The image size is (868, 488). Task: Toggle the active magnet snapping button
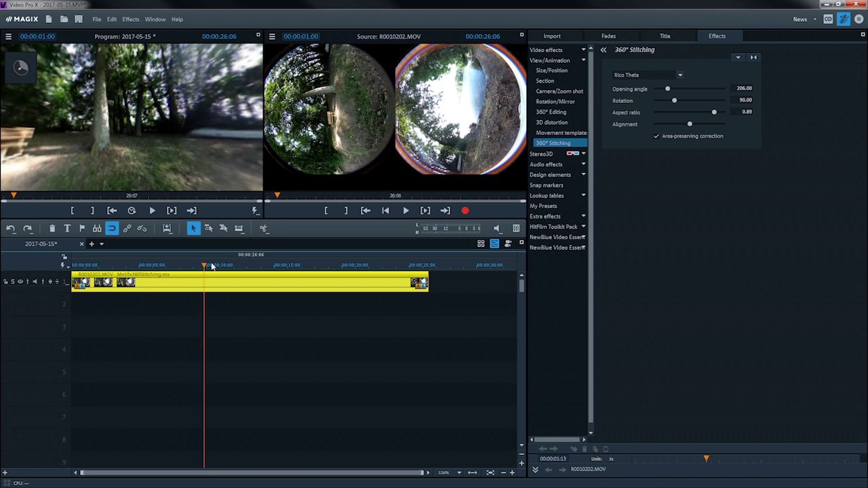tap(112, 228)
